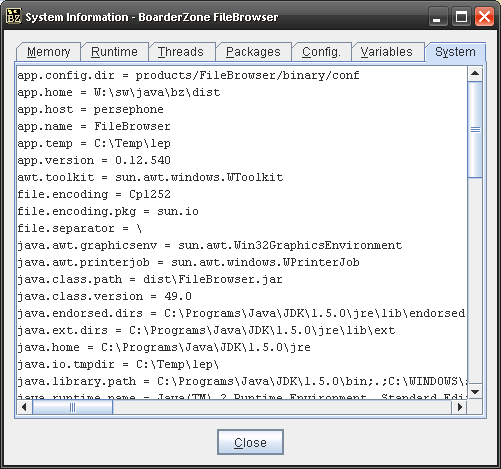Screen dimensions: 501x469
Task: Click the java.class.version = 49.0 line
Action: [104, 296]
